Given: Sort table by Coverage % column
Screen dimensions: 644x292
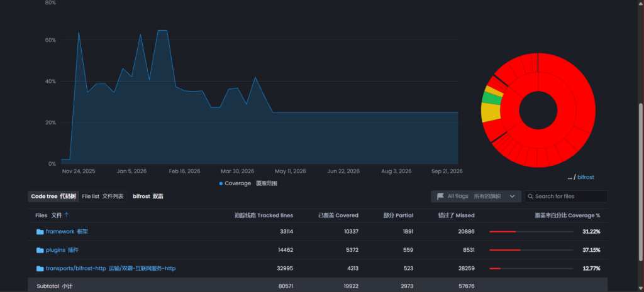Looking at the screenshot, I should coord(567,215).
